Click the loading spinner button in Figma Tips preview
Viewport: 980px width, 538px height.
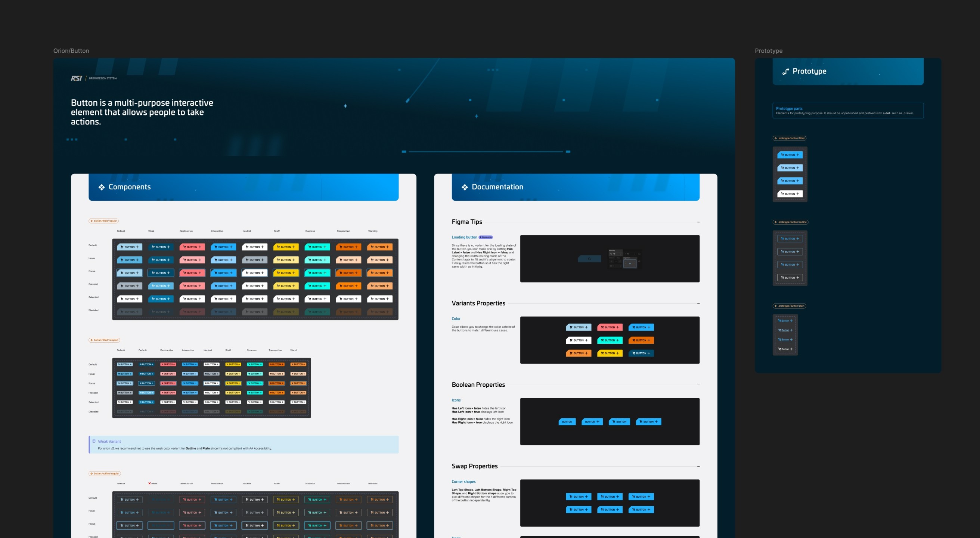tap(589, 259)
